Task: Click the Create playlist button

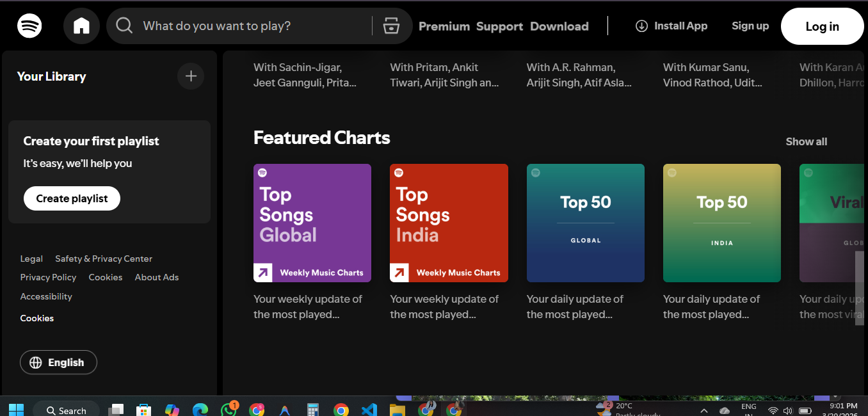Action: click(x=72, y=198)
